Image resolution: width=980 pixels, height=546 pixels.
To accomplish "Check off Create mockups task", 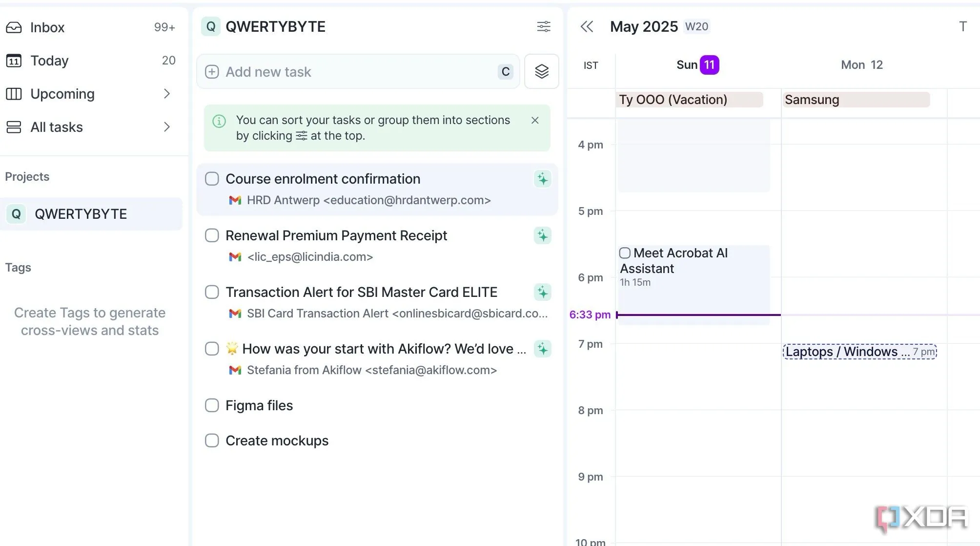I will point(212,441).
